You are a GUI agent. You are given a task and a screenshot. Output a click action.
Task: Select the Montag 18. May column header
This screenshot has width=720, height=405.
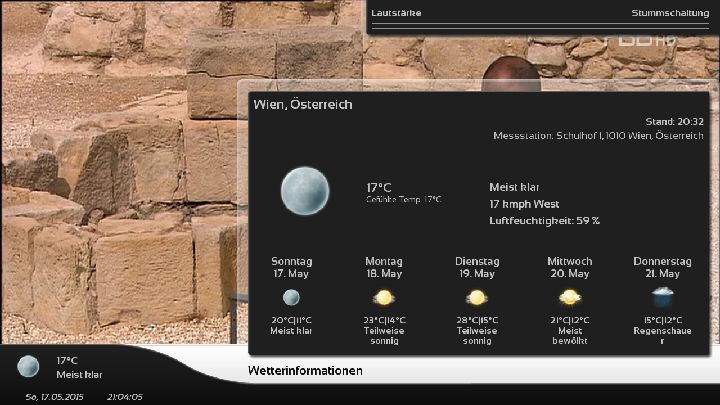[x=383, y=267]
